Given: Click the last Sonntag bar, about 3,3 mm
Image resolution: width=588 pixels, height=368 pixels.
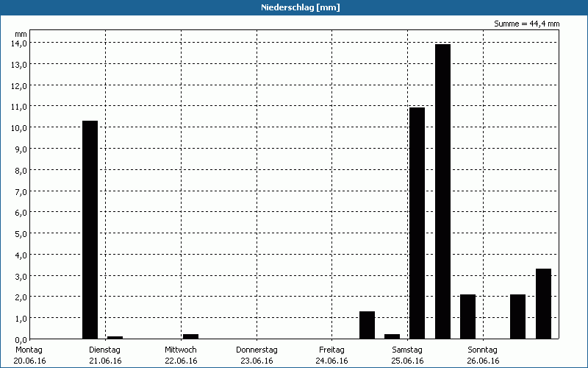Looking at the screenshot, I should pyautogui.click(x=544, y=304).
